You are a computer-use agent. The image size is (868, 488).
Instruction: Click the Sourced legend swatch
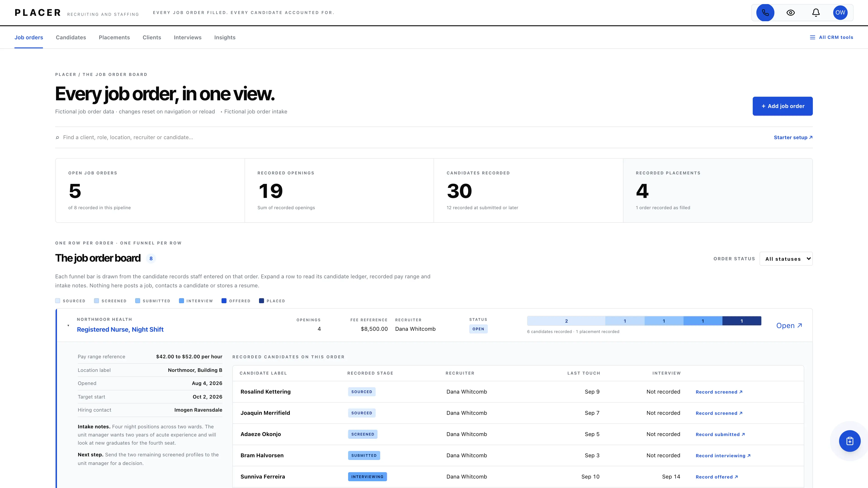58,301
